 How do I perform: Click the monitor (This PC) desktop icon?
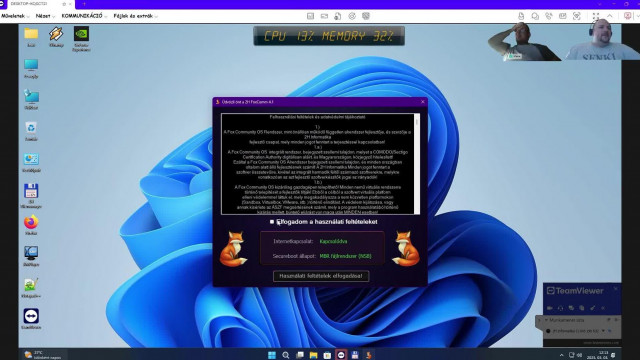31,68
